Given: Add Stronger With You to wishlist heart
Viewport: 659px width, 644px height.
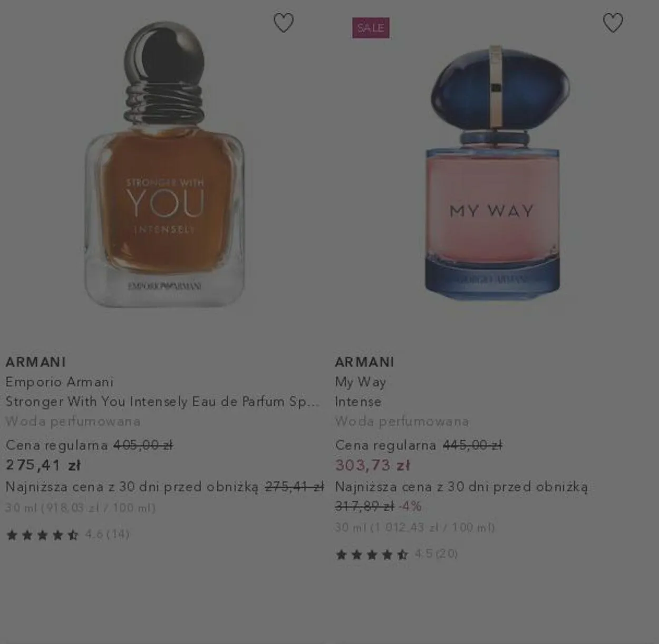Looking at the screenshot, I should point(284,23).
